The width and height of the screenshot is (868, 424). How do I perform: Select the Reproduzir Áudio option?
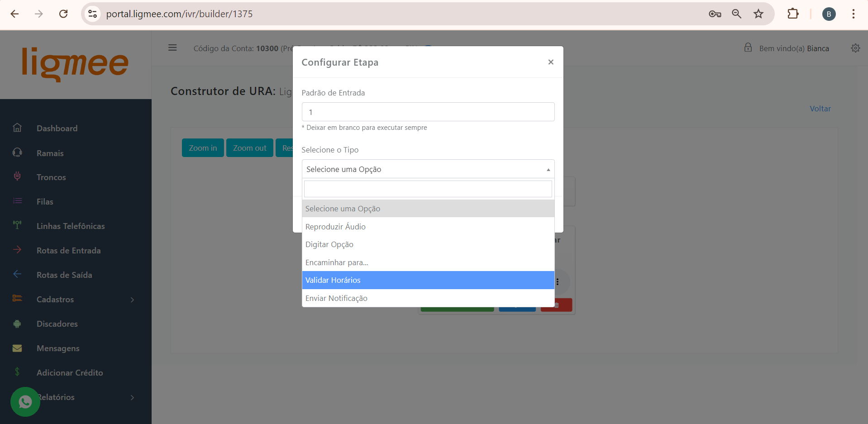[x=428, y=226]
